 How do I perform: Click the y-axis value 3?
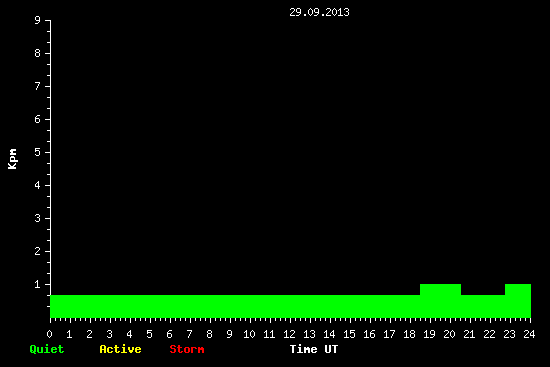pyautogui.click(x=38, y=218)
